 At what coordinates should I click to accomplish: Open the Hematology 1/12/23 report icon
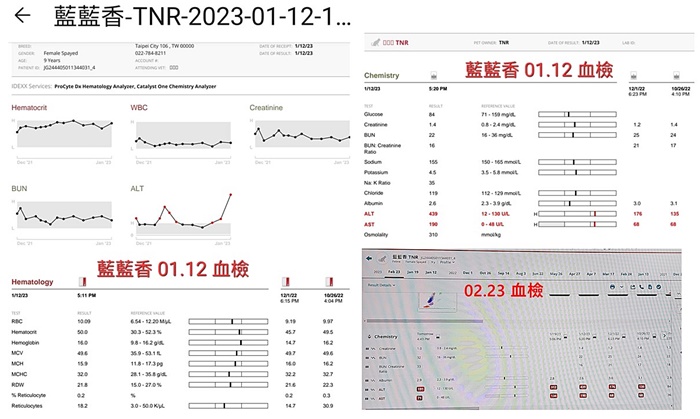83,282
